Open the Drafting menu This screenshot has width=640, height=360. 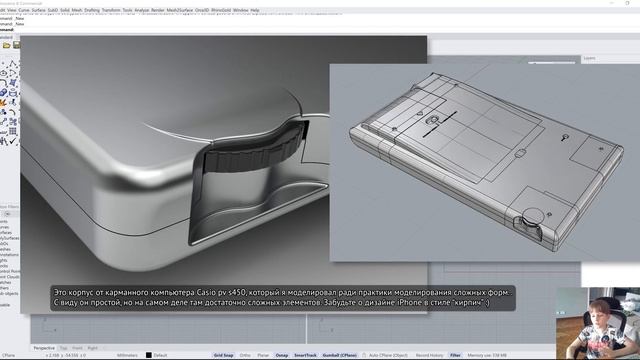92,10
